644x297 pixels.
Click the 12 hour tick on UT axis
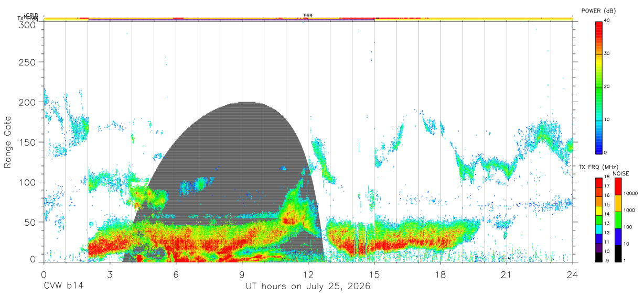tap(308, 274)
